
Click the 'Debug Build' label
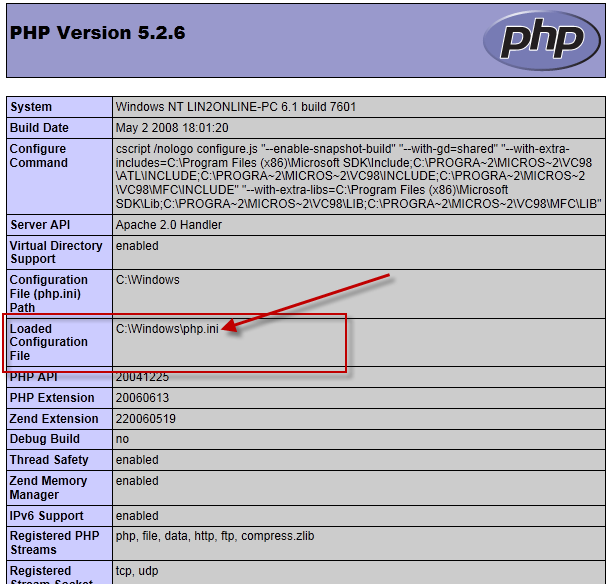point(44,439)
